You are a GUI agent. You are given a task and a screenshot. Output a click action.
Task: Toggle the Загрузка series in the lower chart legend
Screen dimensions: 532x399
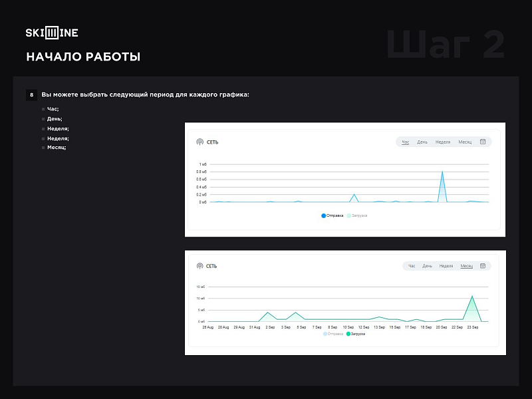click(357, 334)
